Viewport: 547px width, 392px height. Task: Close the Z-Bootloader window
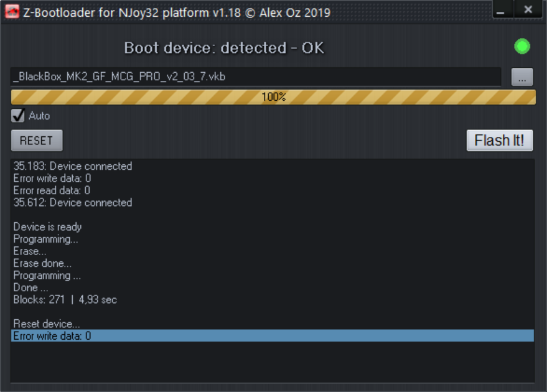pos(528,9)
